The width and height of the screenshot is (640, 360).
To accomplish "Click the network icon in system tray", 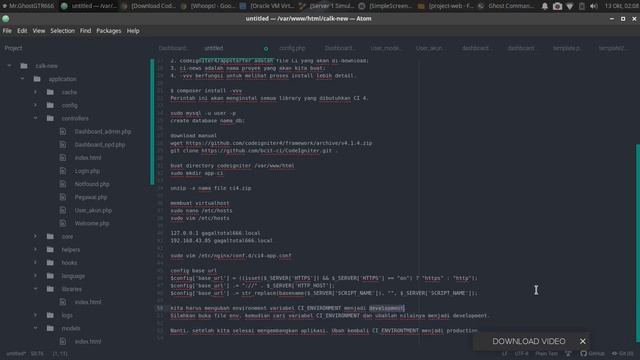I will coord(570,6).
